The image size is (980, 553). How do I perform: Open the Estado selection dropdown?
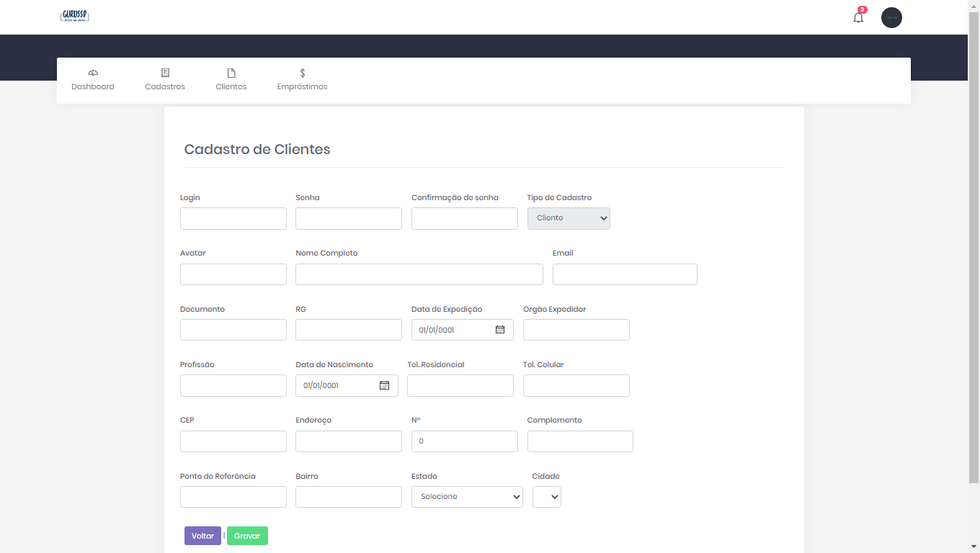(x=467, y=497)
